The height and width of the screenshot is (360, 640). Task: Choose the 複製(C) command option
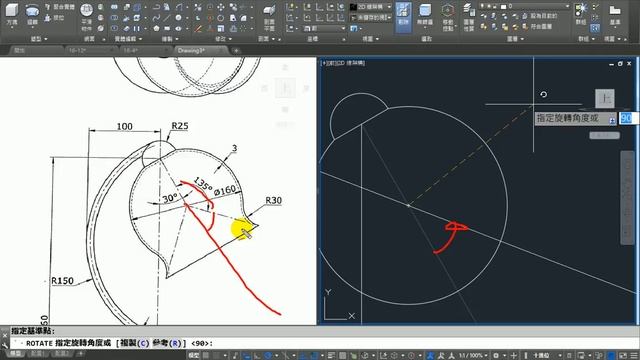[x=135, y=343]
